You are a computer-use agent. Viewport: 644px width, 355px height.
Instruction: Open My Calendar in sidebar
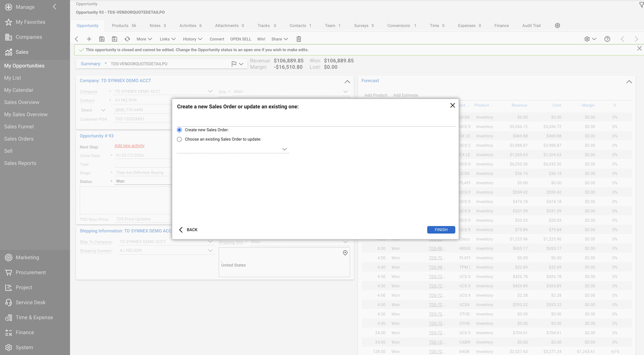click(x=19, y=90)
